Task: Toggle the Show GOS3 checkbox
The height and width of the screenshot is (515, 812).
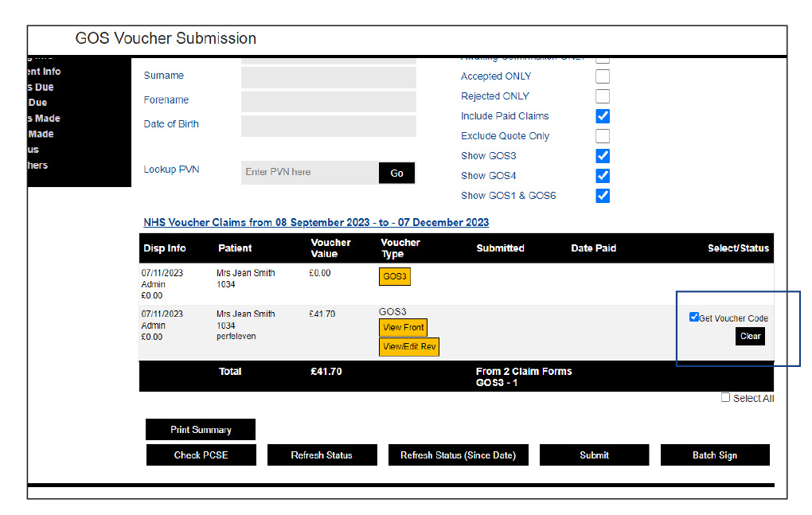Action: tap(603, 156)
